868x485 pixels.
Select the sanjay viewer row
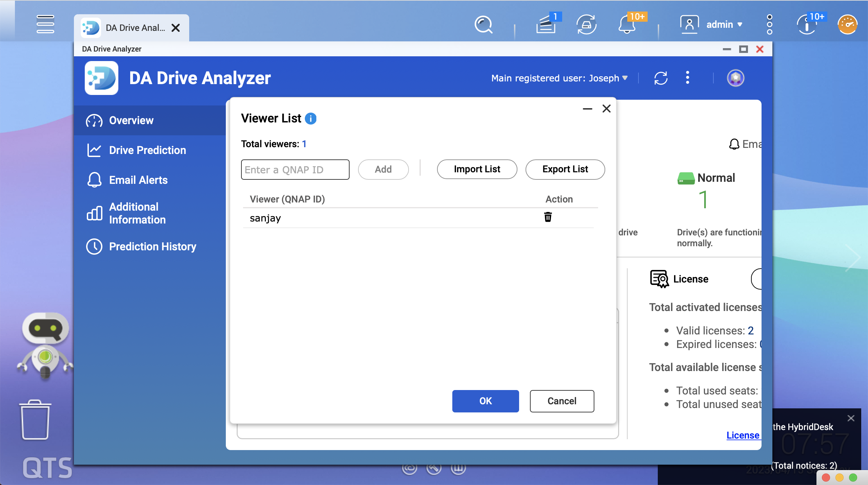click(x=418, y=218)
